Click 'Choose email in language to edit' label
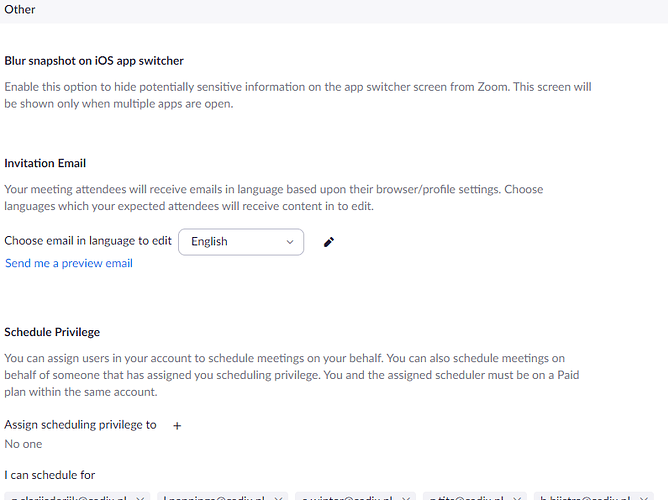Screen dimensions: 668x500 88,241
